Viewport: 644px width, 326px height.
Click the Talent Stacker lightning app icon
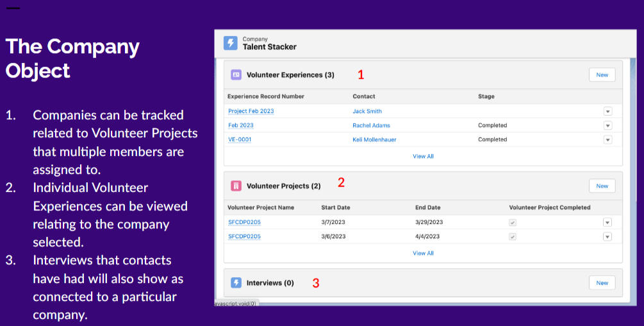click(231, 43)
